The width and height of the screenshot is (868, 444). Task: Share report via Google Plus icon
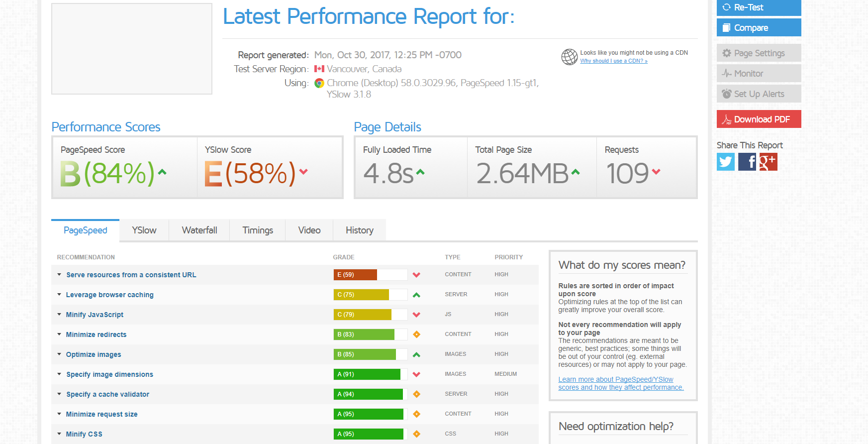pyautogui.click(x=768, y=162)
